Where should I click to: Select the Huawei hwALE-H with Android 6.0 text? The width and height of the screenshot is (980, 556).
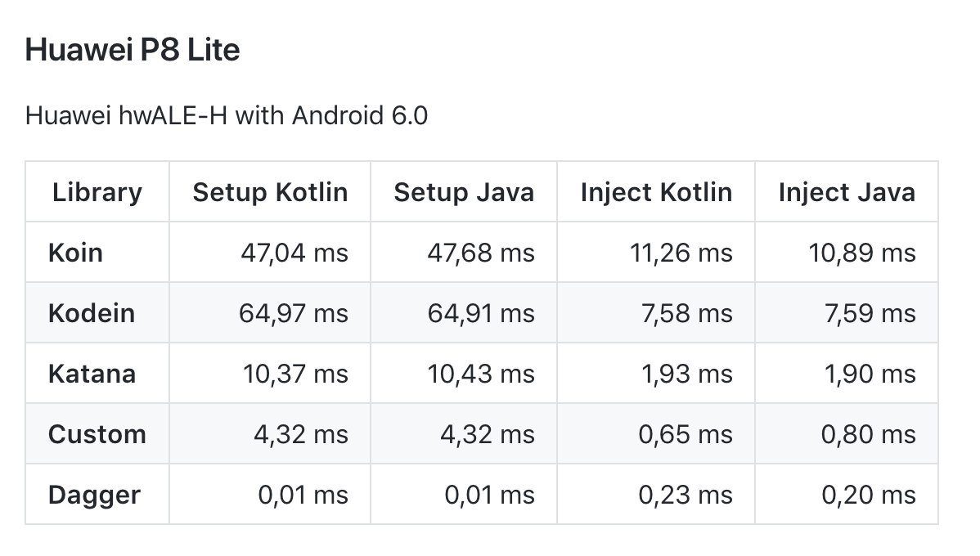[227, 115]
